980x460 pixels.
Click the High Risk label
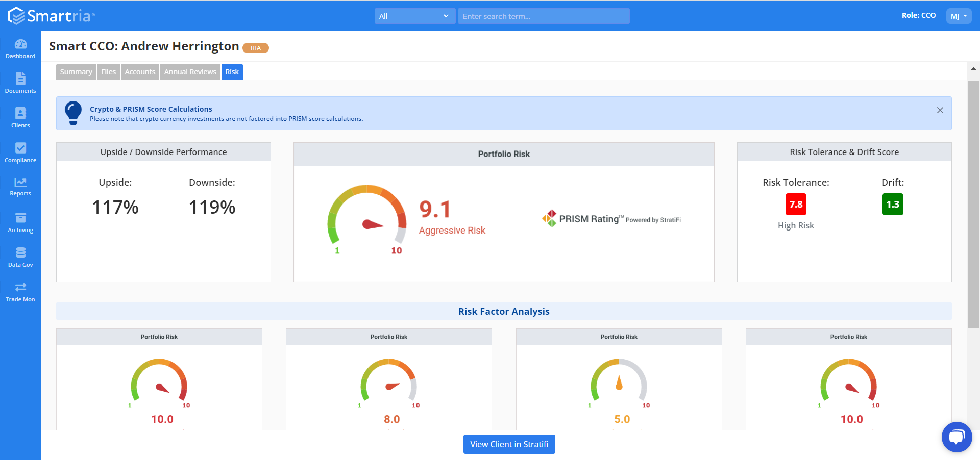tap(796, 225)
